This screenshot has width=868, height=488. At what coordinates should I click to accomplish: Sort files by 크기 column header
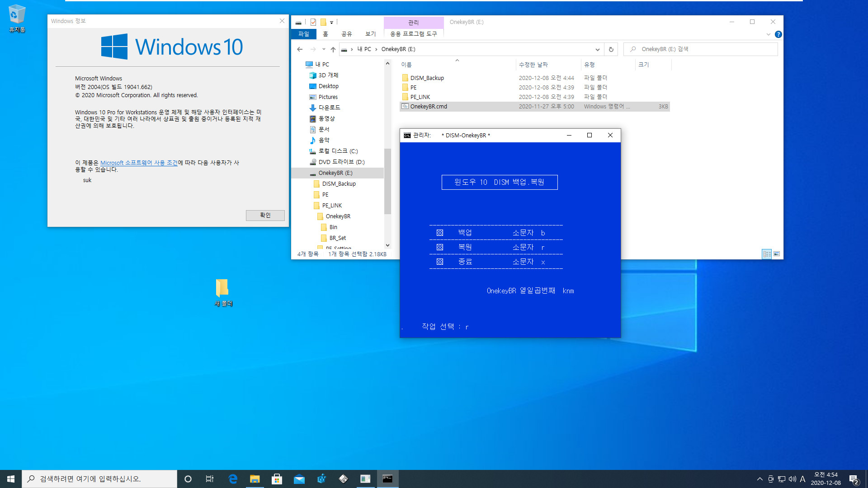(653, 65)
